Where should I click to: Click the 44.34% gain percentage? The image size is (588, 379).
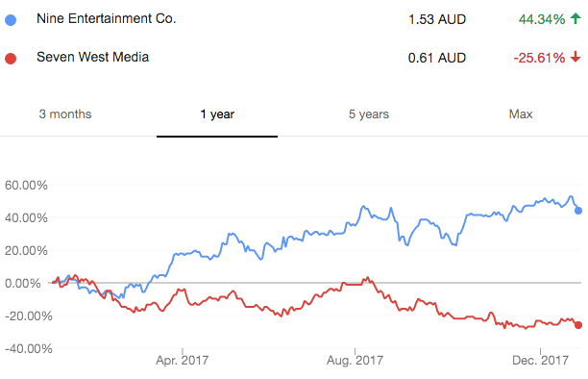tap(542, 19)
